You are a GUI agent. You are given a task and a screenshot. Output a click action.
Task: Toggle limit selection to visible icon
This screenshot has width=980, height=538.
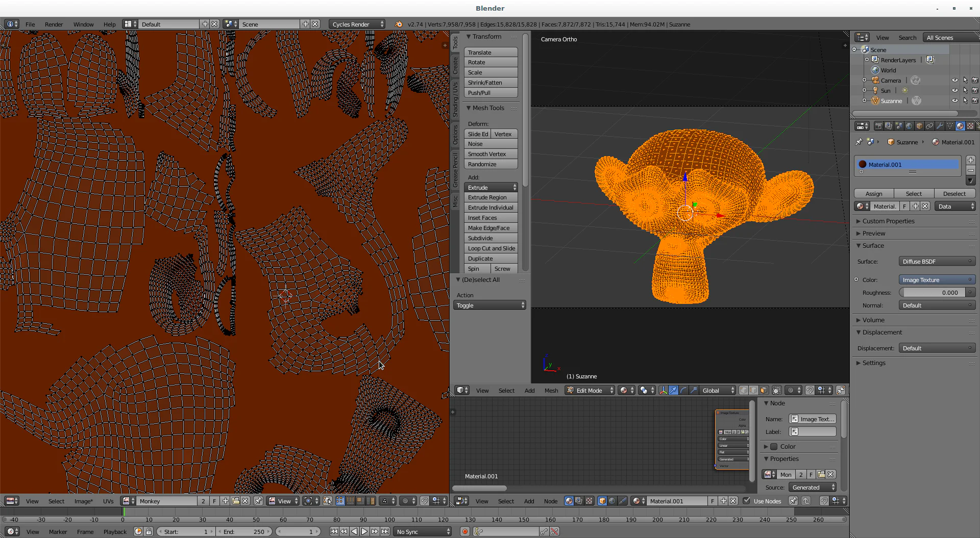click(x=777, y=390)
